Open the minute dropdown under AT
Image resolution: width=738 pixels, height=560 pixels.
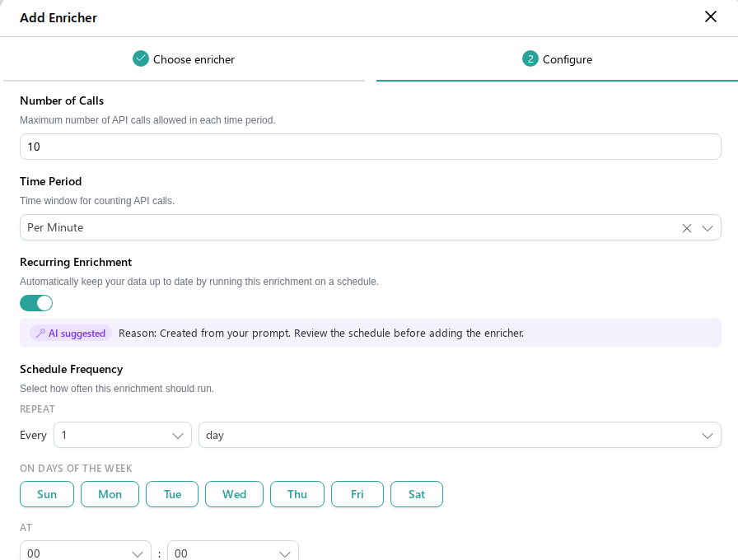pyautogui.click(x=233, y=552)
